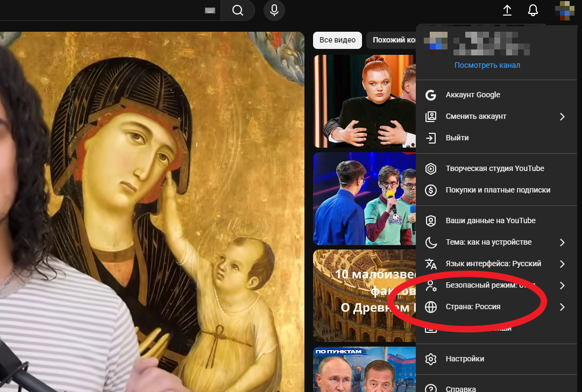Open the on-screen keyboard icon
This screenshot has height=392, width=582.
point(210,10)
